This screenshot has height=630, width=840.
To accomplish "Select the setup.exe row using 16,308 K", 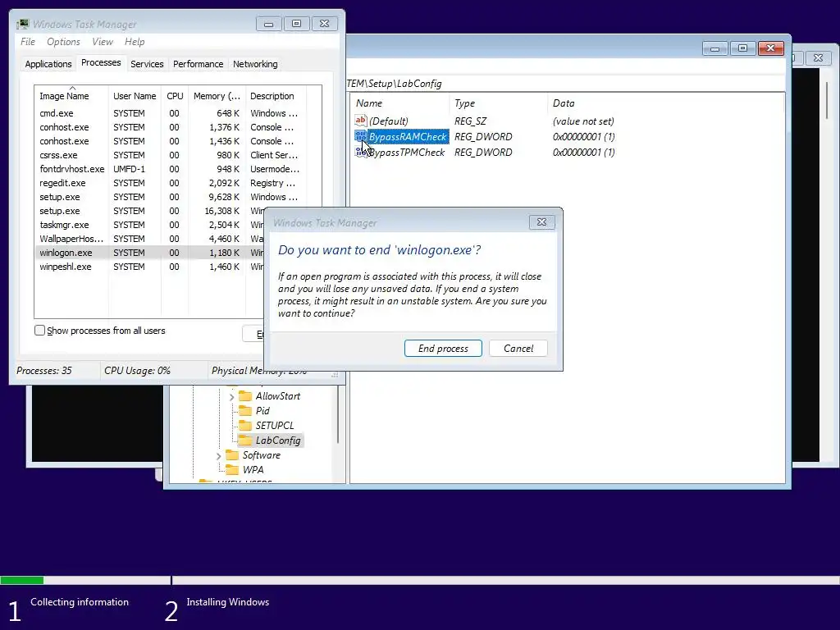I will [149, 211].
